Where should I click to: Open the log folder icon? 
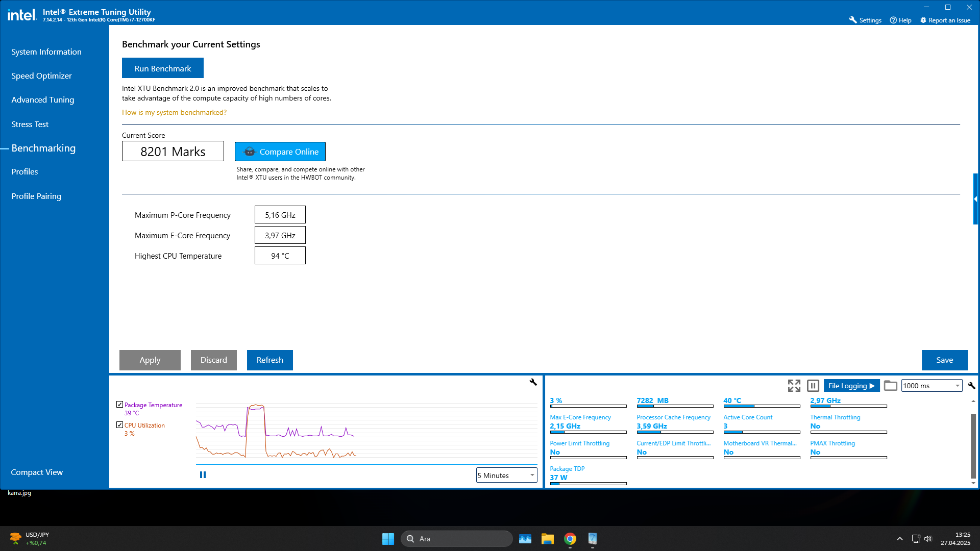pyautogui.click(x=890, y=386)
